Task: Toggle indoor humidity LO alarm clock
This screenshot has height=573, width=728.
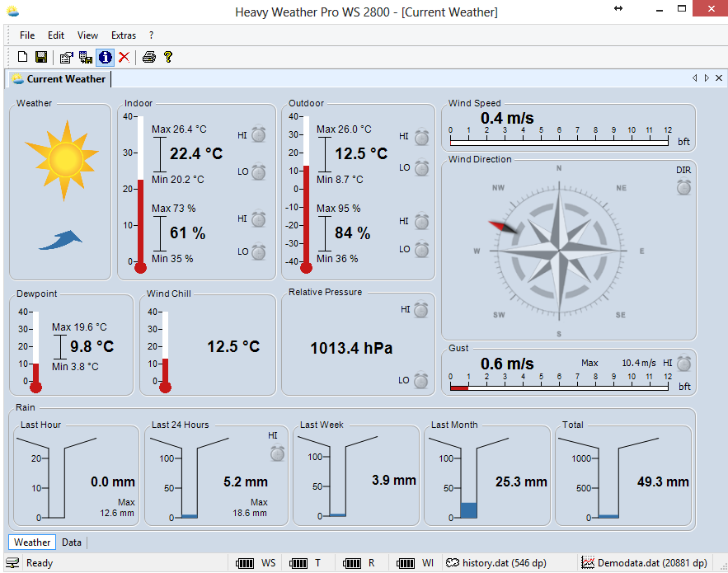Action: (x=259, y=251)
